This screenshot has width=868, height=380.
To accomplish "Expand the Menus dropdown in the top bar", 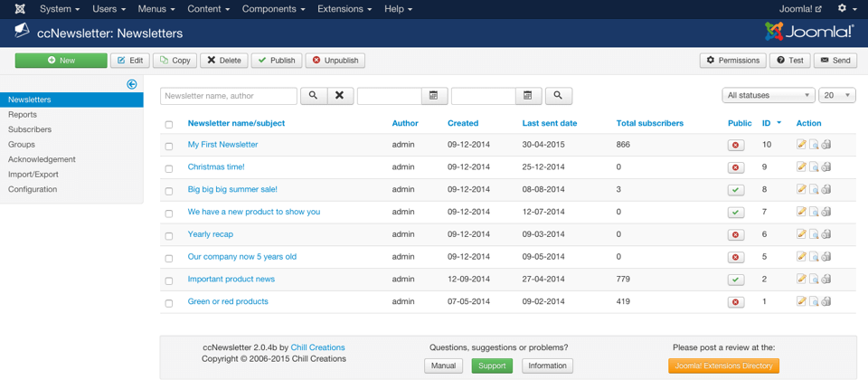I will click(156, 9).
